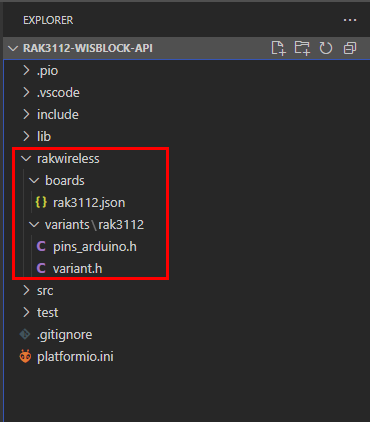Click the New Folder icon in Explorer header
Image resolution: width=370 pixels, height=422 pixels.
tap(302, 48)
